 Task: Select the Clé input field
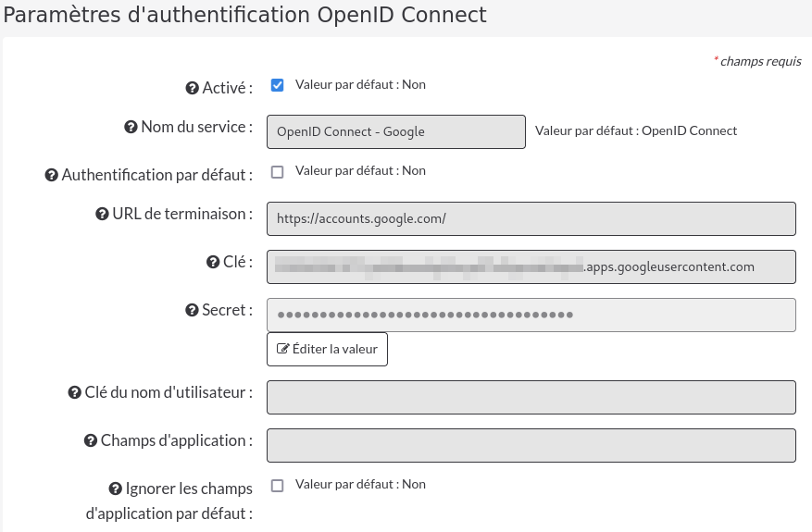pos(531,267)
